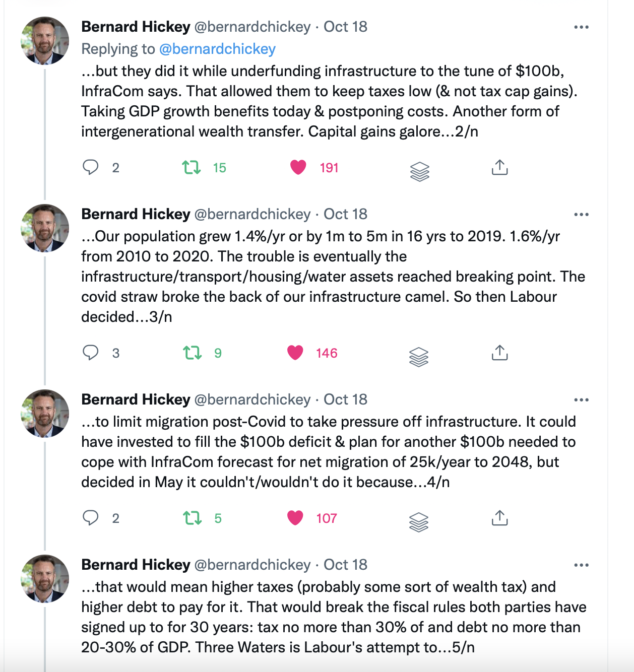Viewport: 634px width, 672px height.
Task: Open more options for the 5/n tweet
Action: coord(581,565)
